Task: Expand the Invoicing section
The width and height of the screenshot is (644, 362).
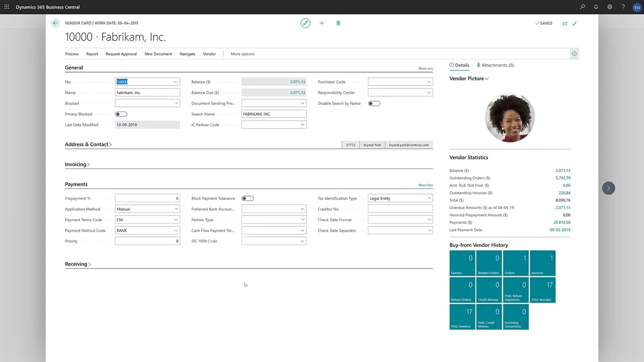Action: point(77,164)
